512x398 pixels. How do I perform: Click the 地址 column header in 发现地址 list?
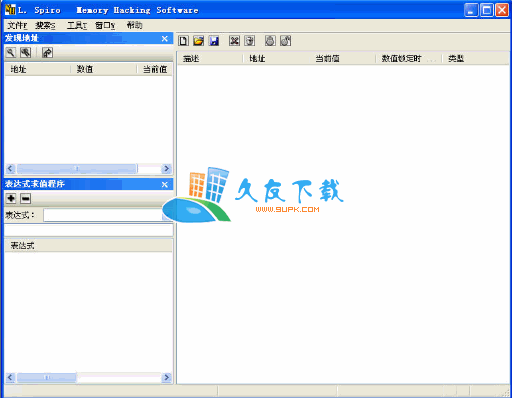click(x=37, y=69)
